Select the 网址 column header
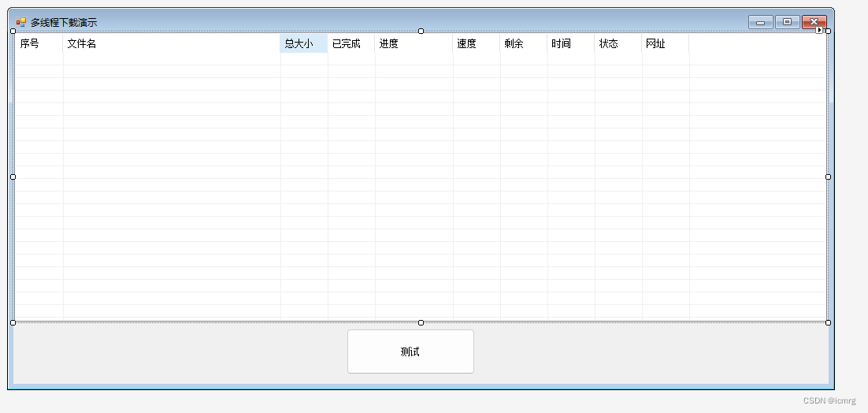 (x=666, y=43)
